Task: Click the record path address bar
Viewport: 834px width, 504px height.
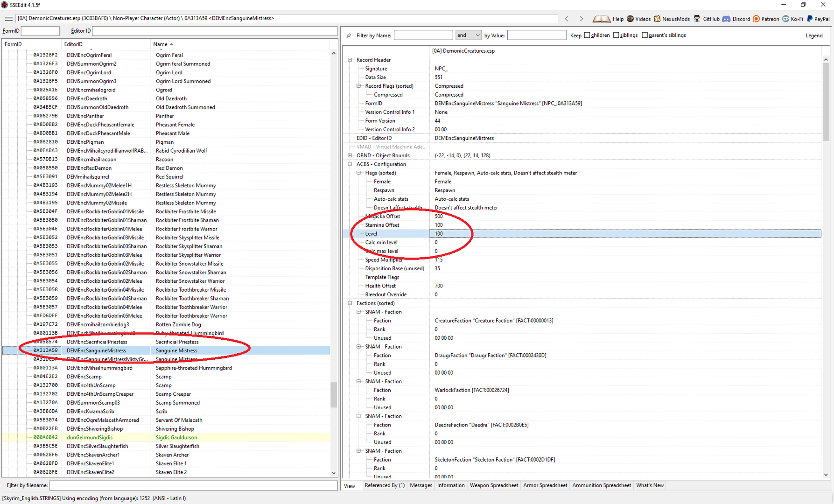Action: [287, 19]
